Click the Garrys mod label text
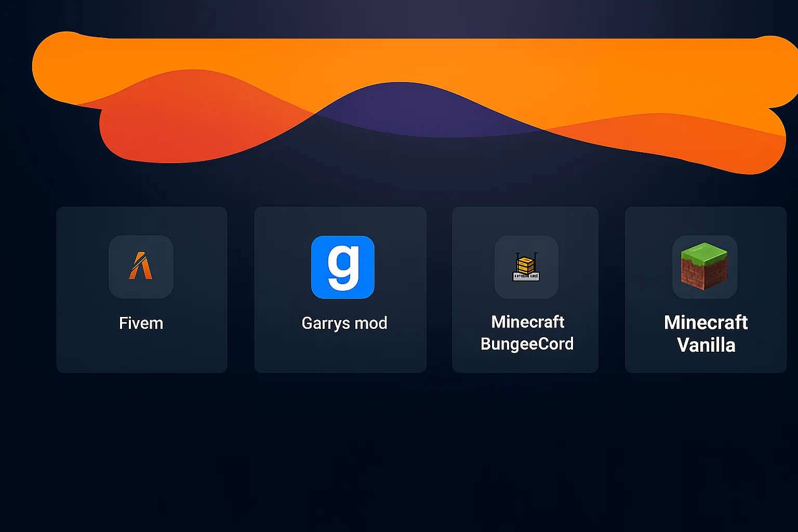Screen dimensions: 798x532 tap(344, 323)
